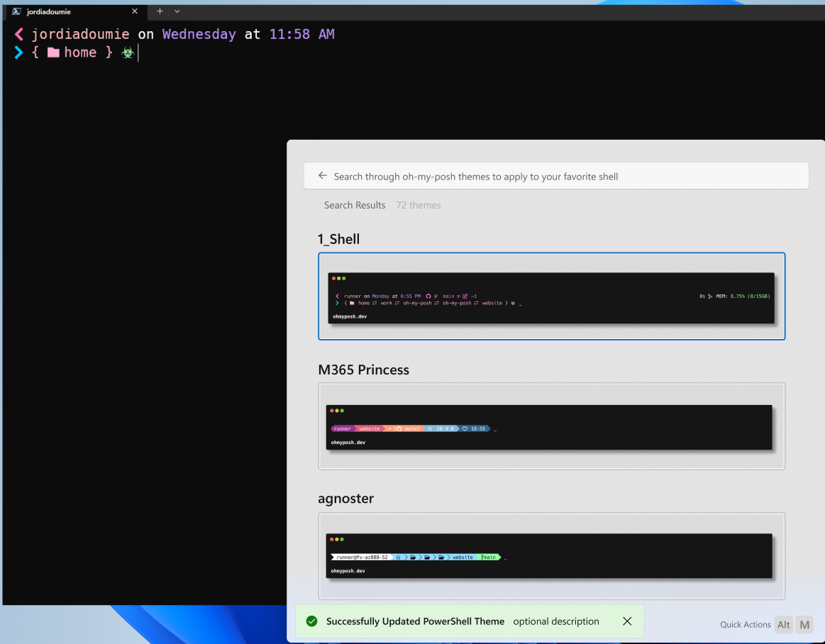The height and width of the screenshot is (644, 825).
Task: Apply the agnoster theme preview
Action: pyautogui.click(x=551, y=556)
